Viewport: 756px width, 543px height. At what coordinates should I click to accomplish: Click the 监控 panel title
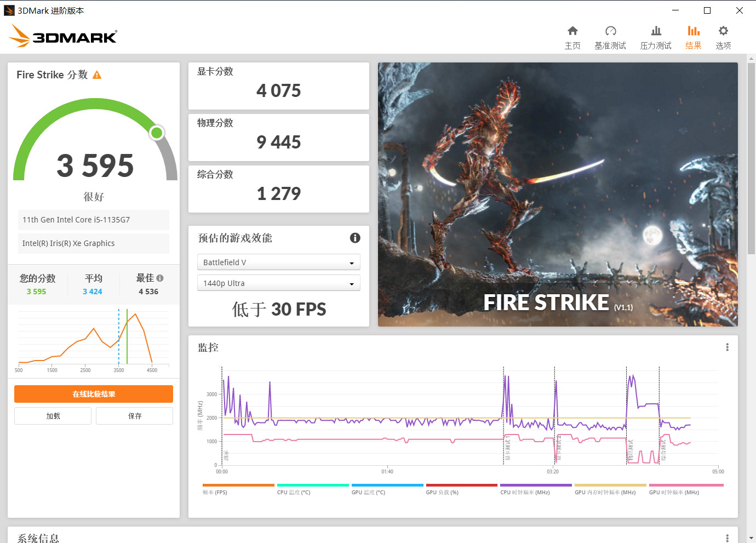[208, 347]
